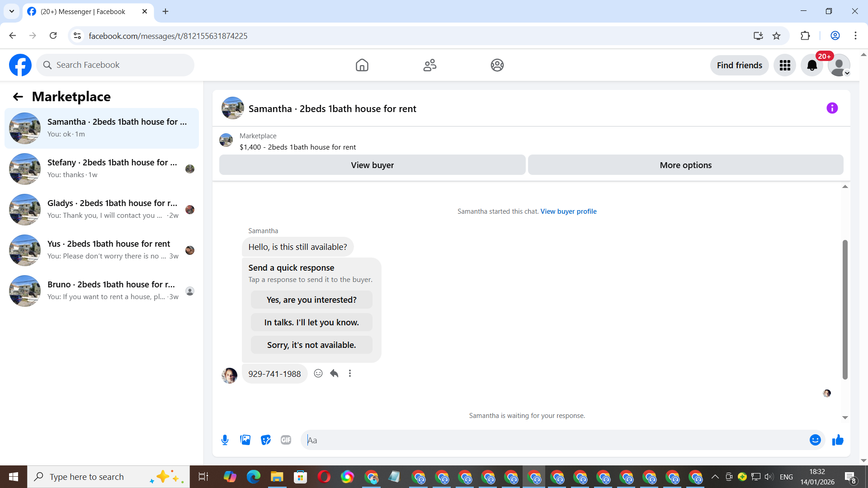Screen dimensions: 868x488
Task: Send a thumbs-up like
Action: (838, 440)
